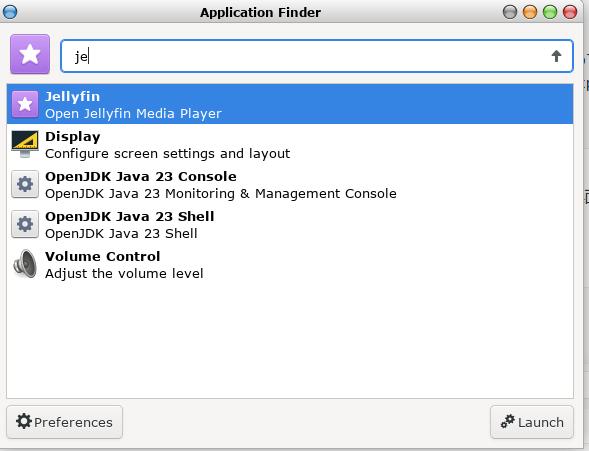Image resolution: width=589 pixels, height=451 pixels.
Task: Select the Volume Control title
Action: (x=103, y=256)
